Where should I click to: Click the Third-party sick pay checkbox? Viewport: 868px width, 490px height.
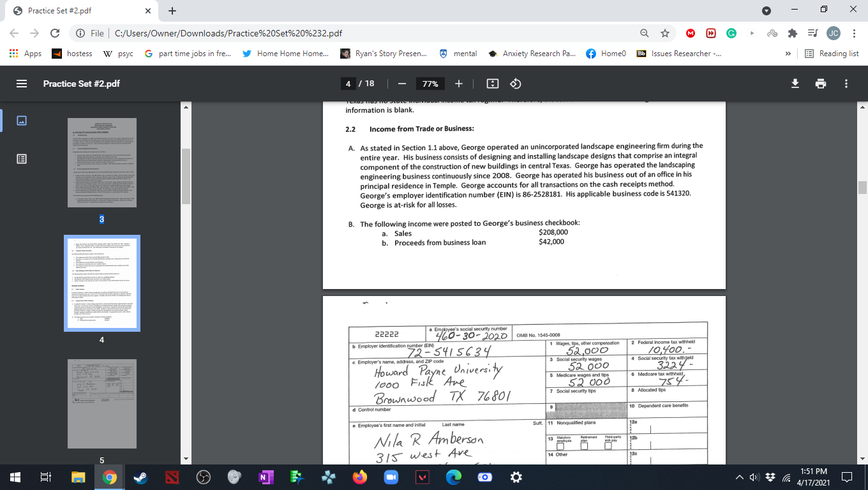(609, 445)
